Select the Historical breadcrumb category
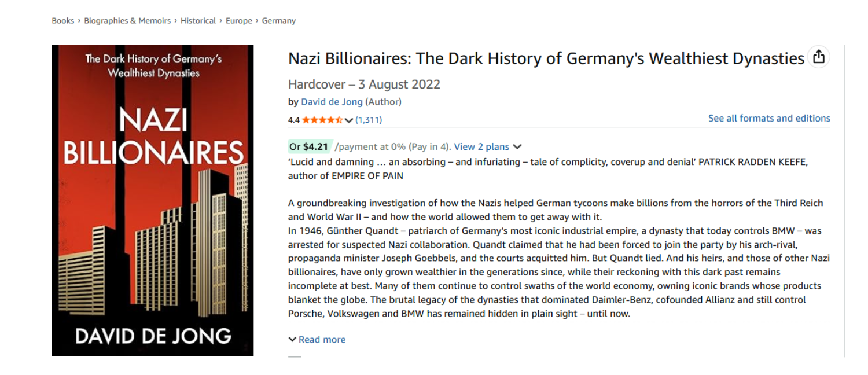 tap(198, 21)
